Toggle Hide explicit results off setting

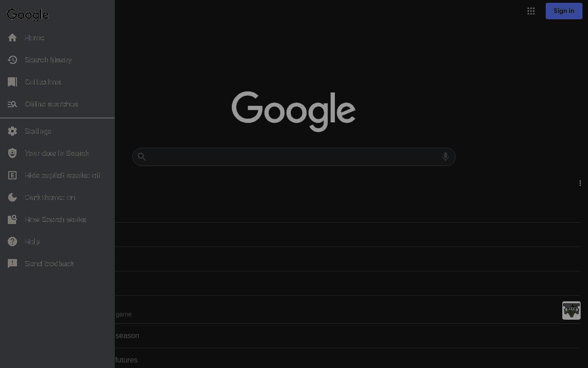pos(57,175)
